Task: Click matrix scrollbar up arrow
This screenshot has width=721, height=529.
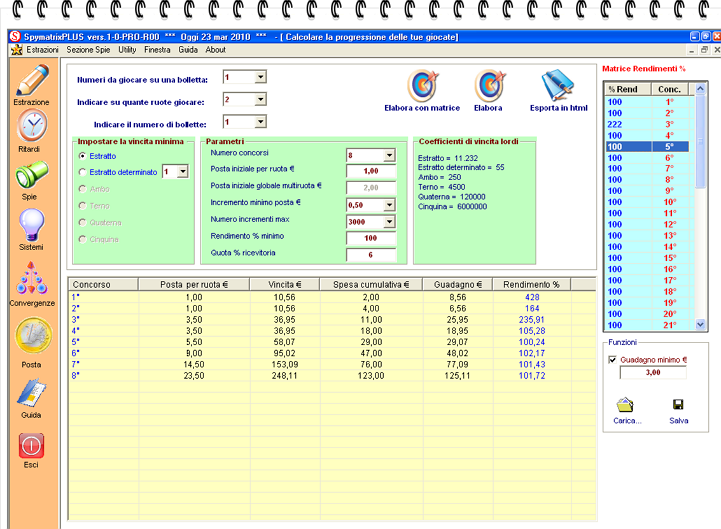Action: [x=700, y=88]
